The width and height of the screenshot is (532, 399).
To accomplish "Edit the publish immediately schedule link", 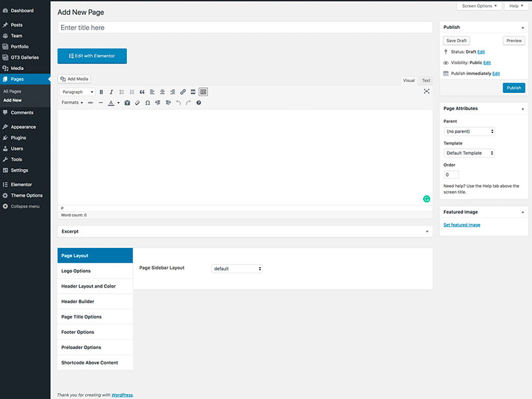I will tap(496, 74).
